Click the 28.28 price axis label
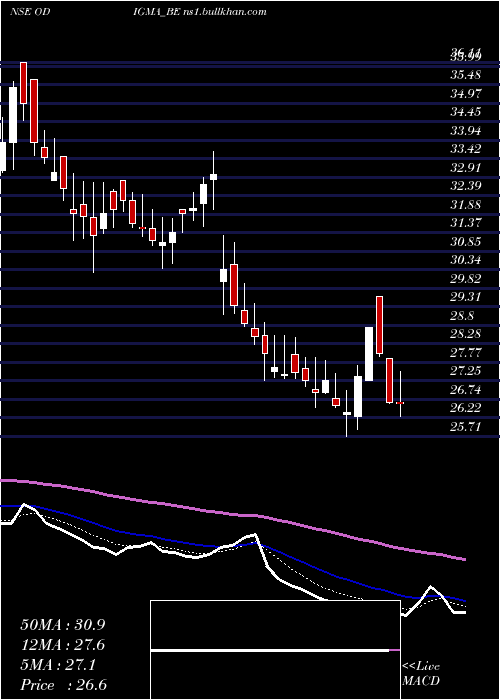This screenshot has height=700, width=500. tap(465, 334)
